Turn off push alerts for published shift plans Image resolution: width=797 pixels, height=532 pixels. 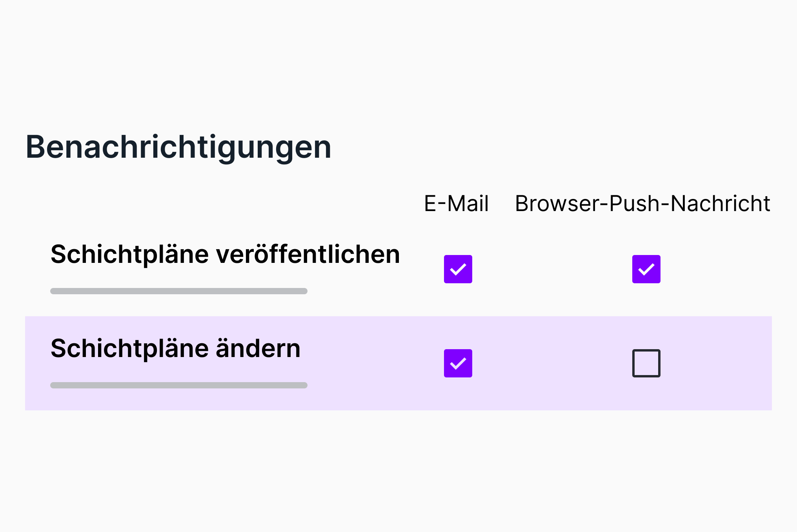coord(646,269)
